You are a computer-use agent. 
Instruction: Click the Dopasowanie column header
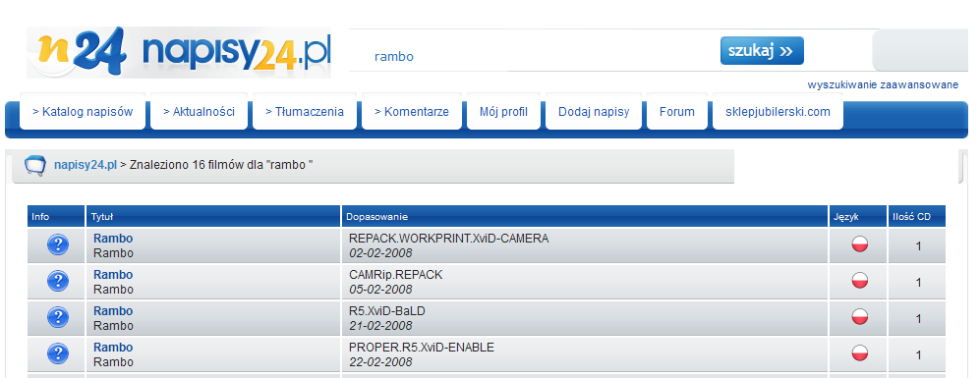(585, 216)
